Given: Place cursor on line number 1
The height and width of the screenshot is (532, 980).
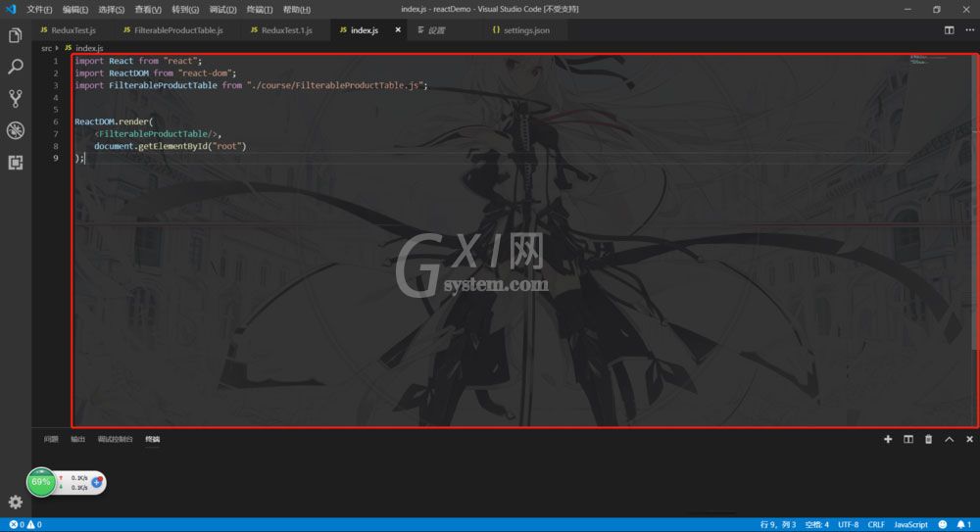Looking at the screenshot, I should point(56,61).
